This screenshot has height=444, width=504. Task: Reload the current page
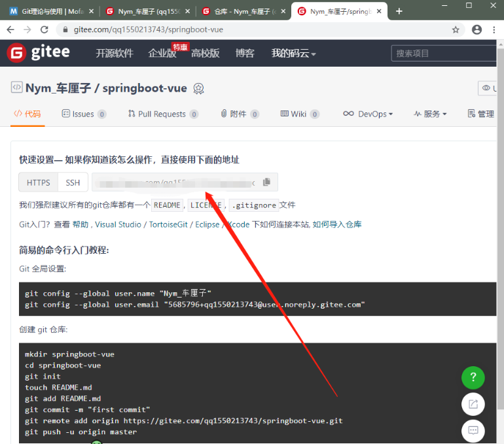pos(45,29)
